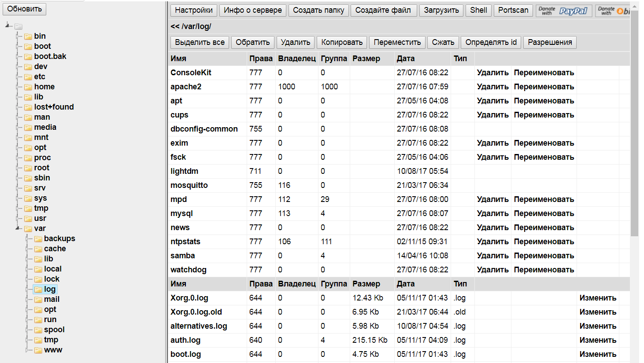Go up via the << /var/log/ path link
The width and height of the screenshot is (644, 363).
point(191,26)
